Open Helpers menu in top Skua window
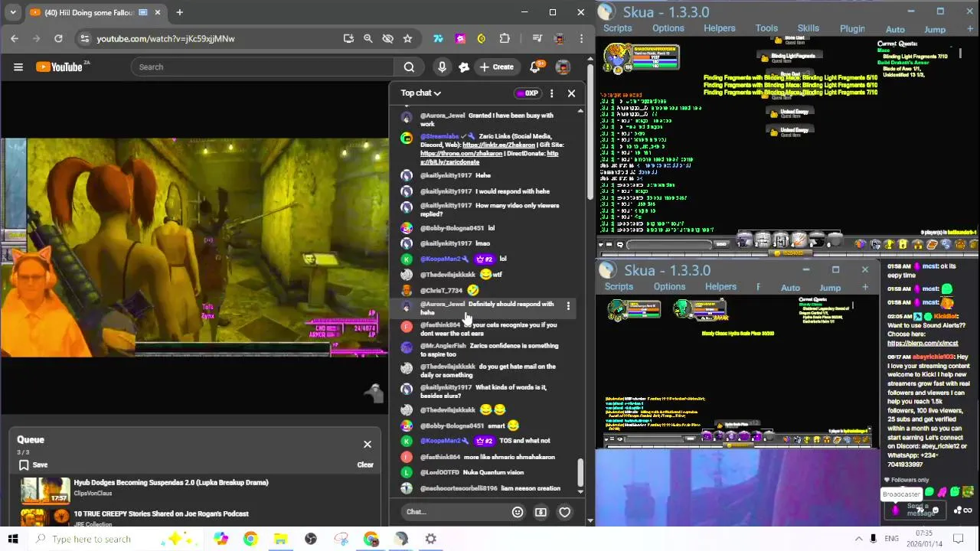Screen dimensions: 980x551 (x=720, y=28)
